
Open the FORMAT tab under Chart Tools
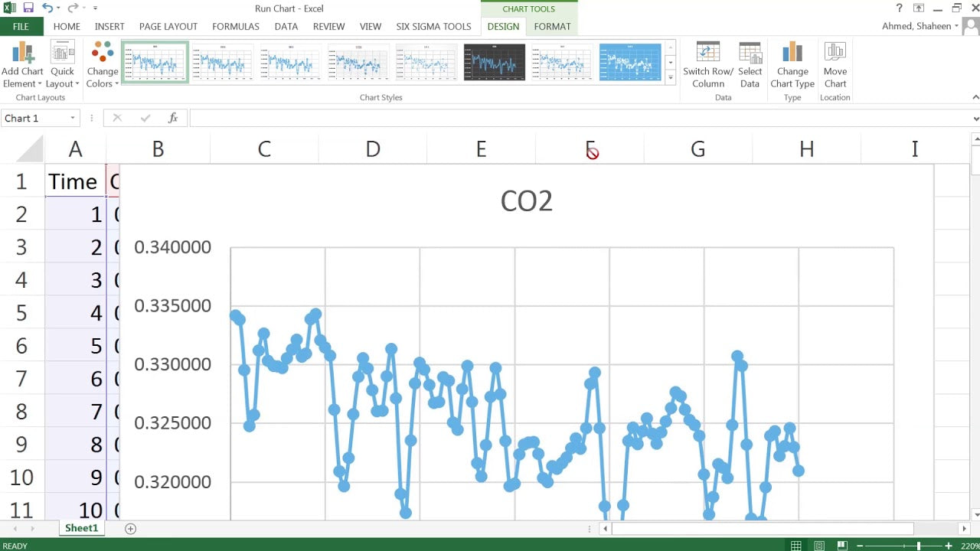(x=552, y=26)
